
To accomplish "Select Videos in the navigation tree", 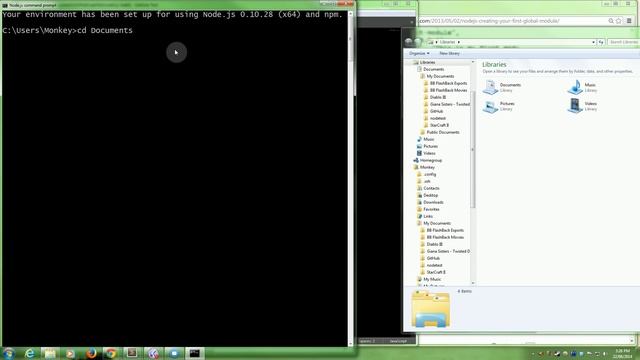I will coord(429,153).
